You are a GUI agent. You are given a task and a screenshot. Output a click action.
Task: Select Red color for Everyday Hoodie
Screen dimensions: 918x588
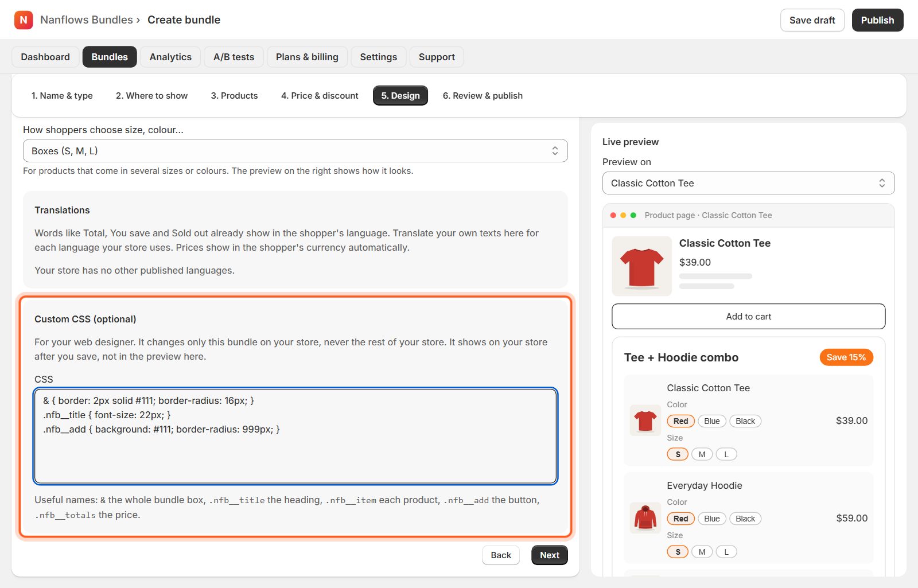pyautogui.click(x=681, y=519)
